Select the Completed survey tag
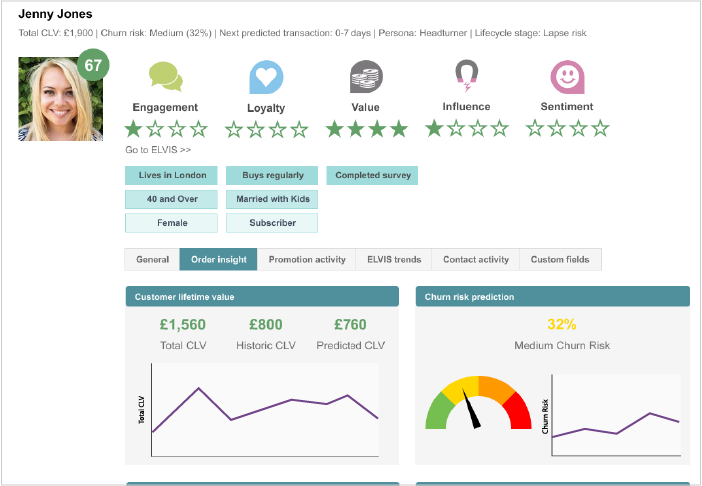 (x=371, y=175)
